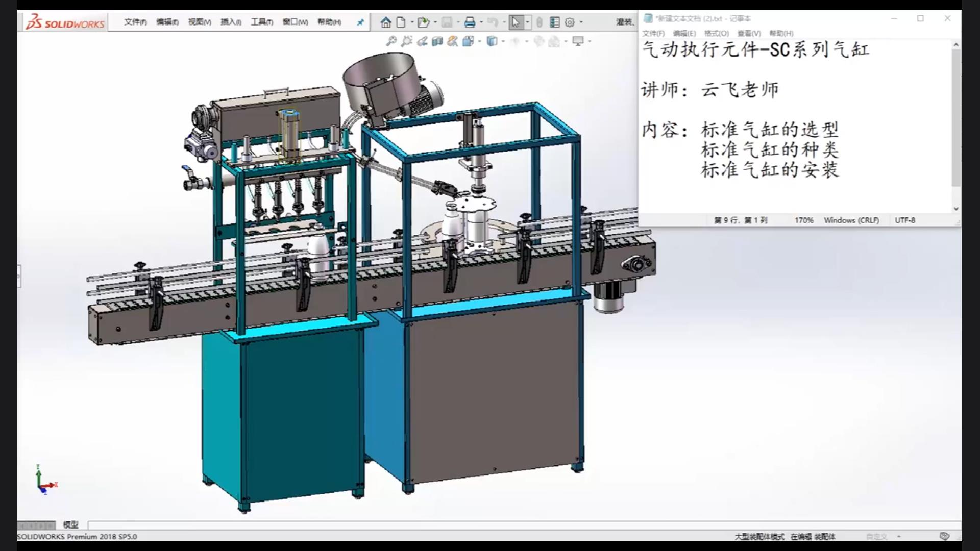Image resolution: width=980 pixels, height=551 pixels.
Task: Open Notepad 编辑(E) menu
Action: point(684,33)
